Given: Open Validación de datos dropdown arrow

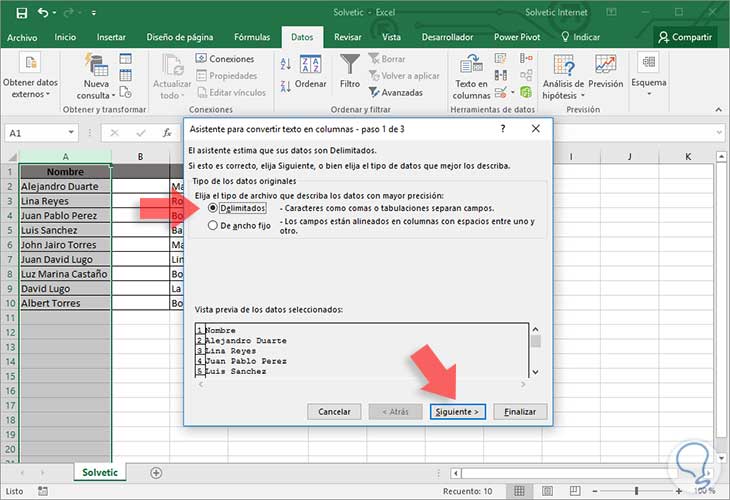Looking at the screenshot, I should [x=513, y=92].
